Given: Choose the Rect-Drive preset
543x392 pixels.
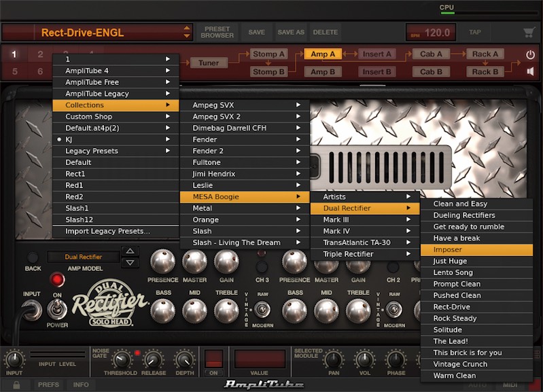Looking at the screenshot, I should (x=476, y=307).
